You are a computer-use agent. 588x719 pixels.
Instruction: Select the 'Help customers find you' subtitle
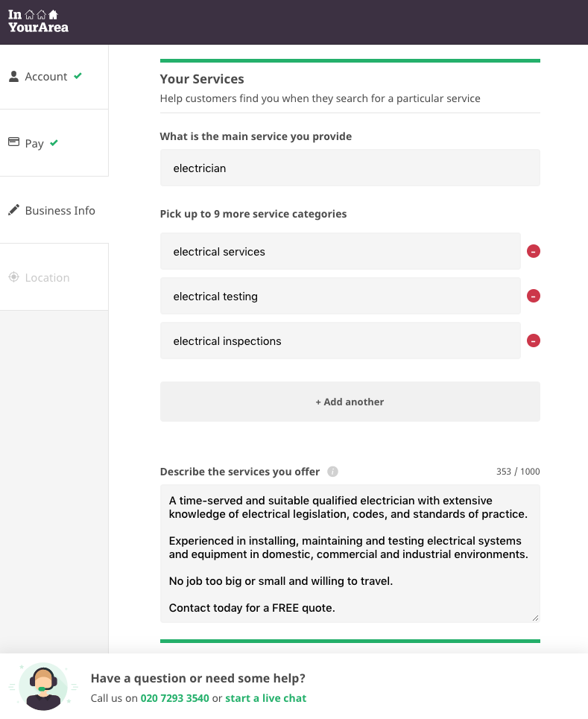320,98
